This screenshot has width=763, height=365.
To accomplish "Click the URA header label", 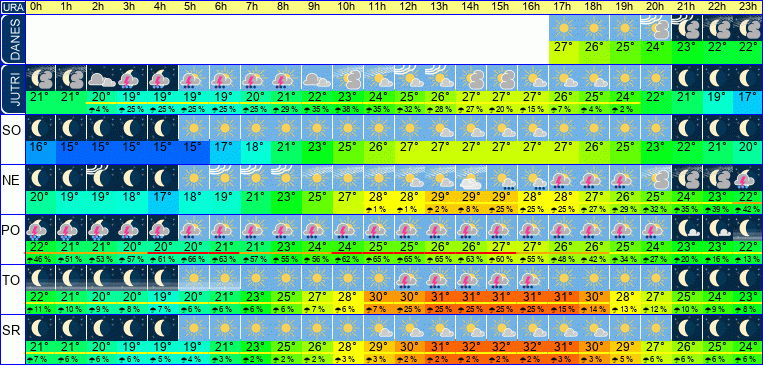I will coord(12,7).
